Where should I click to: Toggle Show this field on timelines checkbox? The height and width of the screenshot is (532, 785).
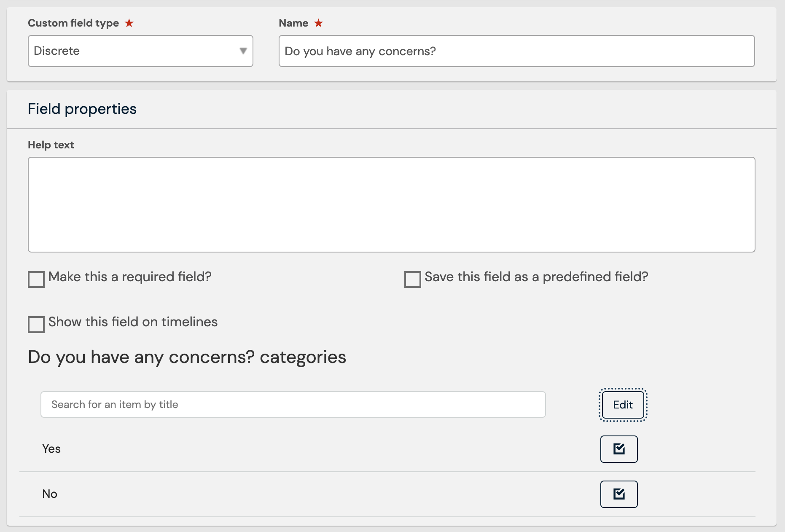coord(36,325)
